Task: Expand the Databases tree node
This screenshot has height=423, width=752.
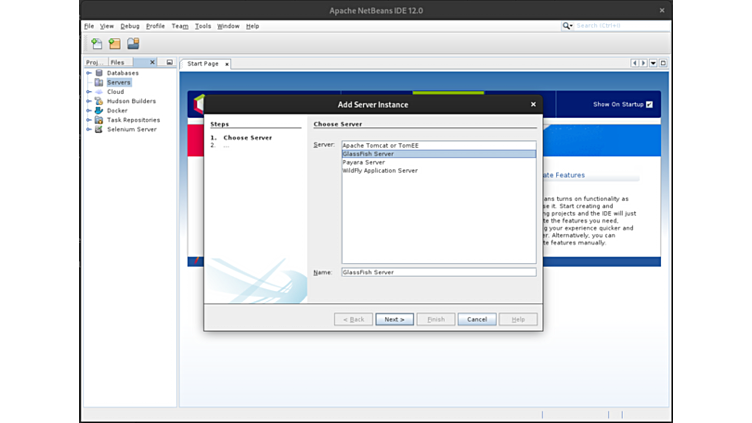Action: click(x=89, y=73)
